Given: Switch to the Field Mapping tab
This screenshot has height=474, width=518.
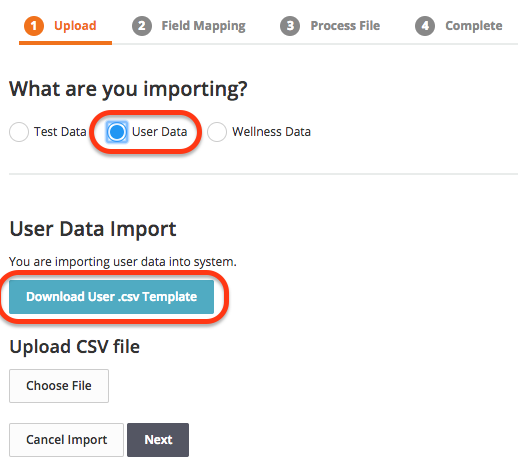Looking at the screenshot, I should click(189, 26).
